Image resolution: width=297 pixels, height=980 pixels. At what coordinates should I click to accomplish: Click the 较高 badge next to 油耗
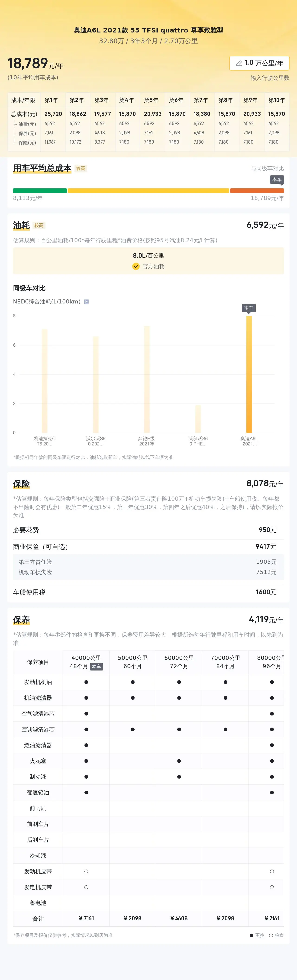click(x=39, y=225)
